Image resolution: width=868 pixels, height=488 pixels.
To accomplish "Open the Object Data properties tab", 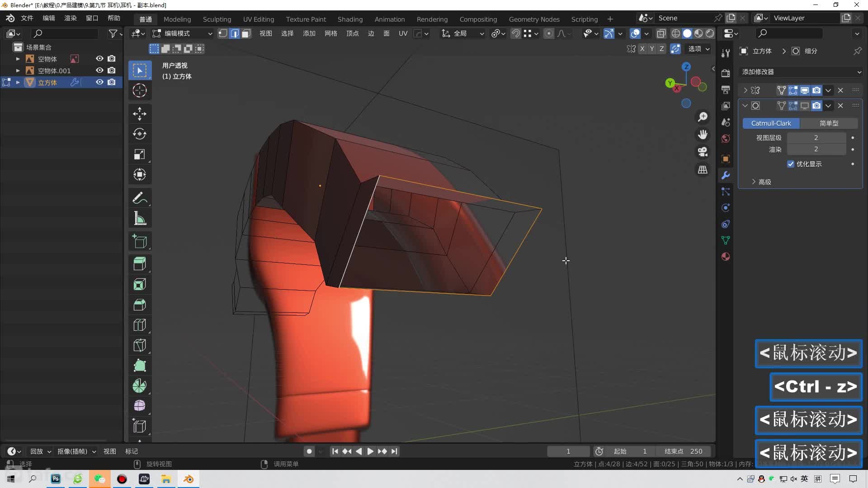I will pyautogui.click(x=726, y=240).
